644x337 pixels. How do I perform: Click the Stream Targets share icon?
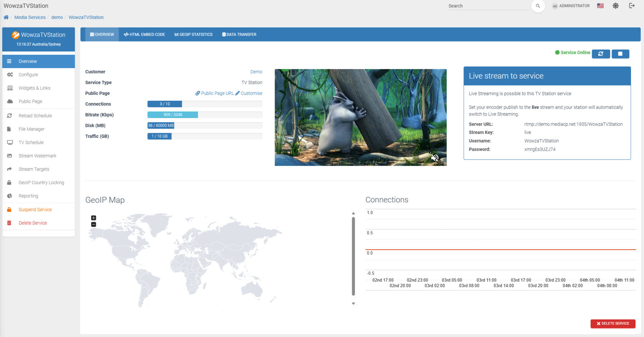[x=9, y=169]
